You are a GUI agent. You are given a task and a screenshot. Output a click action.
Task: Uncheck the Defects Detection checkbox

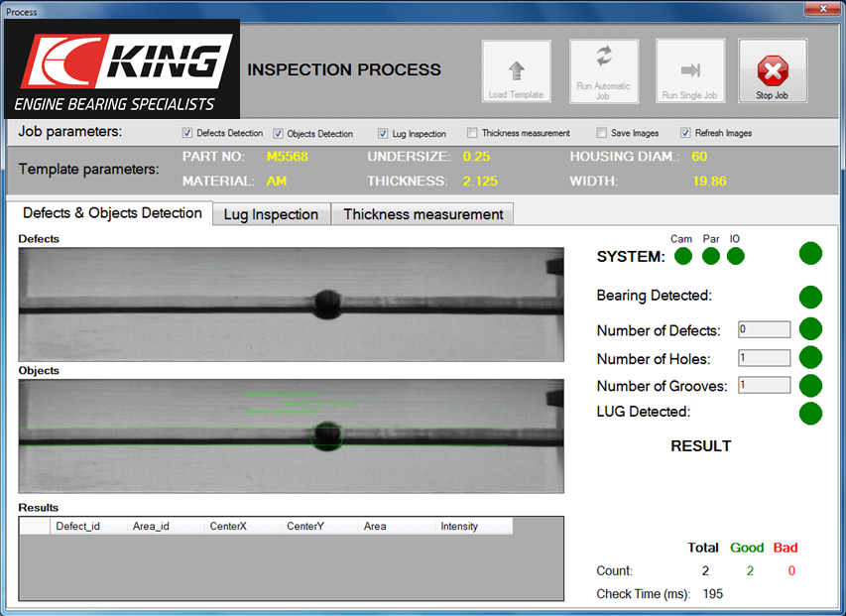[187, 133]
